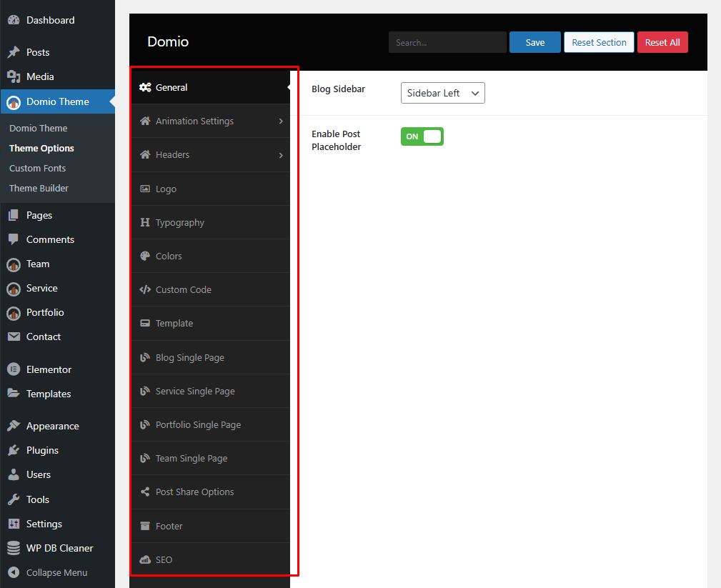Click the Post Share Options share icon
This screenshot has height=588, width=721.
coord(145,492)
